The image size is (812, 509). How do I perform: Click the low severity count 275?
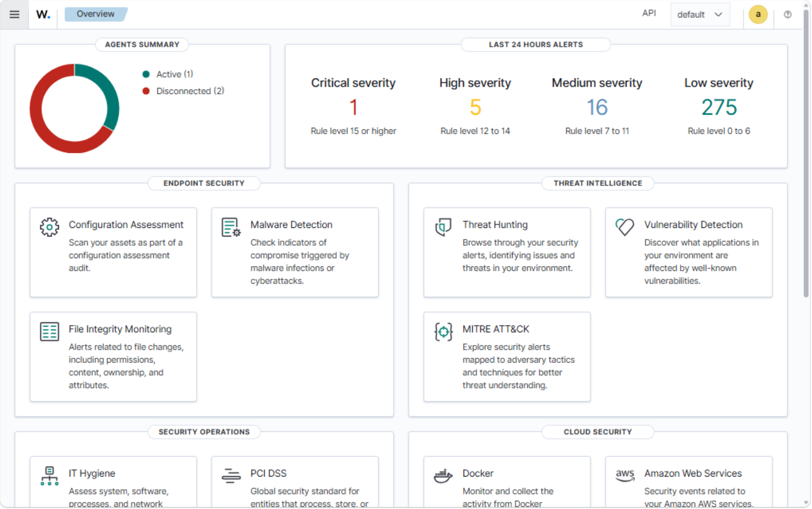coord(719,107)
